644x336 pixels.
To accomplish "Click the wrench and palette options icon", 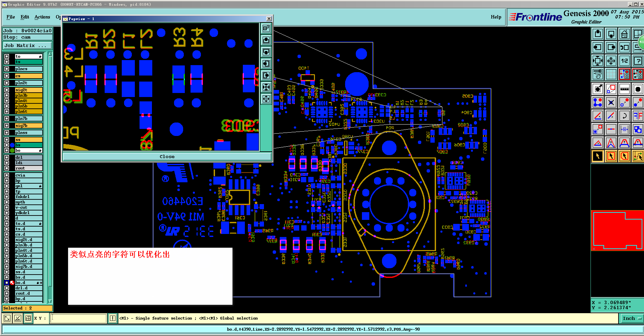I will (x=598, y=74).
